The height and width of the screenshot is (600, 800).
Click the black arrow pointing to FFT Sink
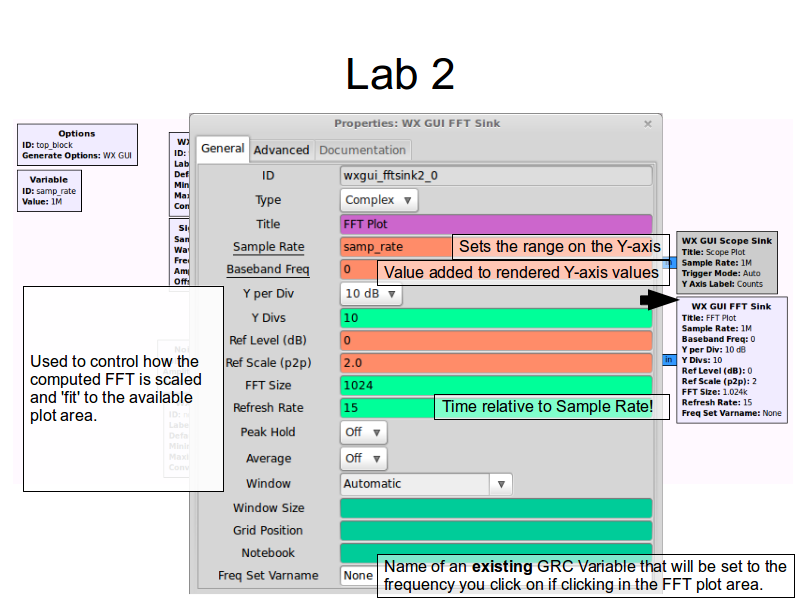coord(659,299)
